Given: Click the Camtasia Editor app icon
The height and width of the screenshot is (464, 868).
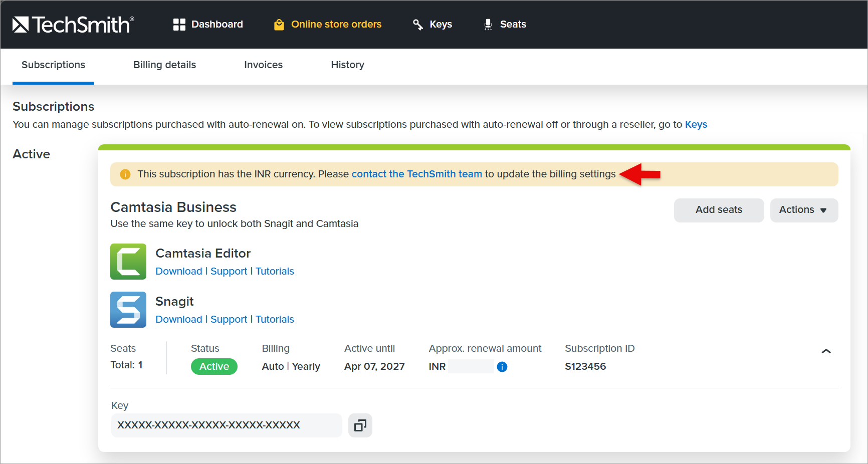Looking at the screenshot, I should (128, 262).
